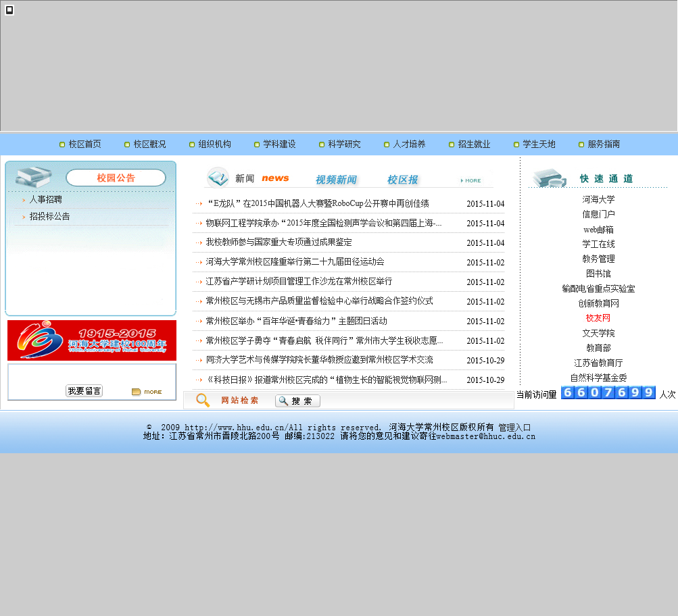The width and height of the screenshot is (678, 616).
Task: Click the broken image icon at page top
Action: (9, 9)
